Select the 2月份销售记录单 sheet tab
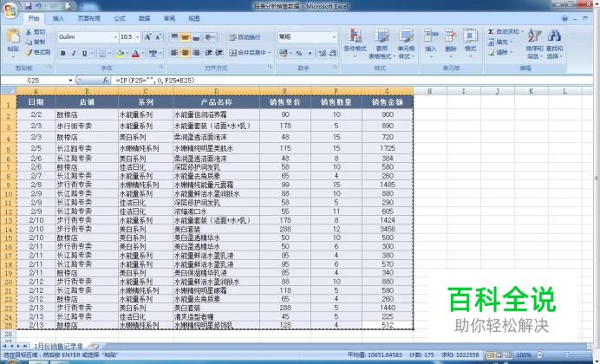 tap(58, 347)
